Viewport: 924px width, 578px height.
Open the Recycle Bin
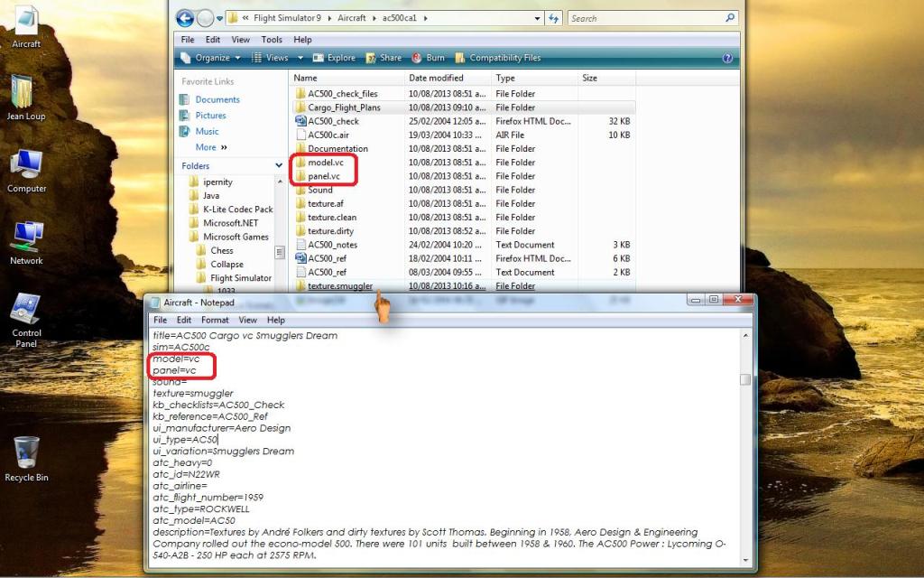[x=26, y=459]
